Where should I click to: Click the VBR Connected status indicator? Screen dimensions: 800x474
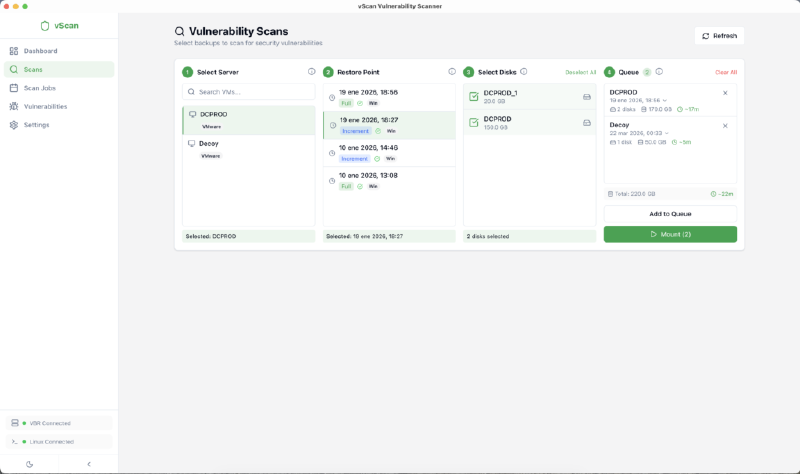(x=59, y=423)
